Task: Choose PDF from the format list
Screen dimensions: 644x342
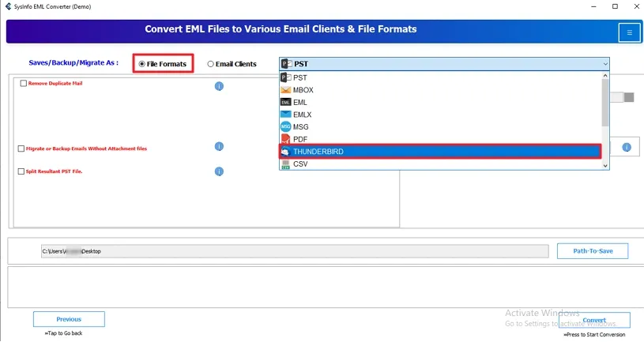Action: [x=440, y=139]
